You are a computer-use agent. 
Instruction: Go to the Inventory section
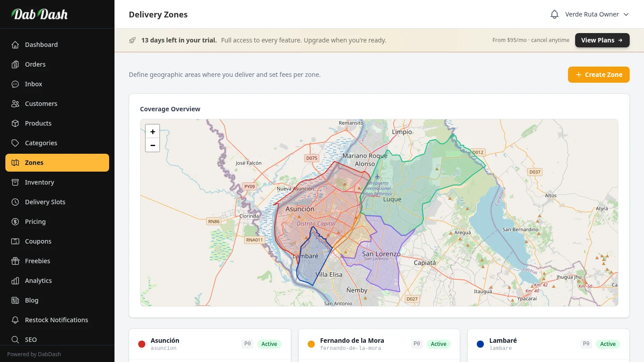[x=39, y=182]
